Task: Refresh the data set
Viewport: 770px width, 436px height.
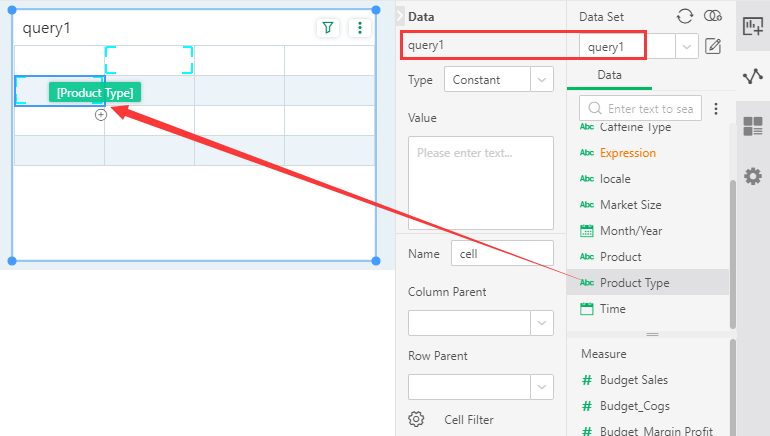Action: pyautogui.click(x=685, y=16)
